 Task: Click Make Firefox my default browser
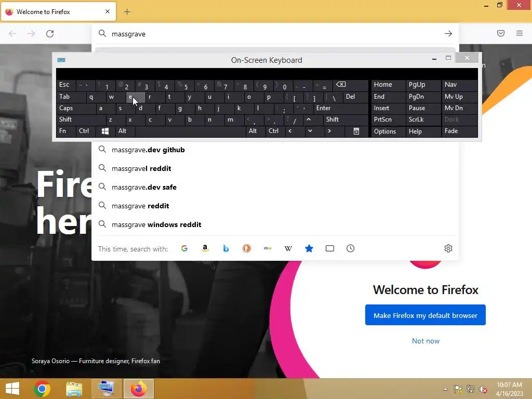(425, 315)
